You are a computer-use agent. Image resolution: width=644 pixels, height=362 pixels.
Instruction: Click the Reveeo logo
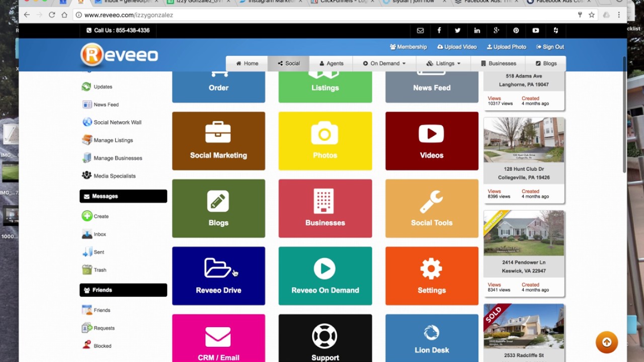click(x=119, y=55)
